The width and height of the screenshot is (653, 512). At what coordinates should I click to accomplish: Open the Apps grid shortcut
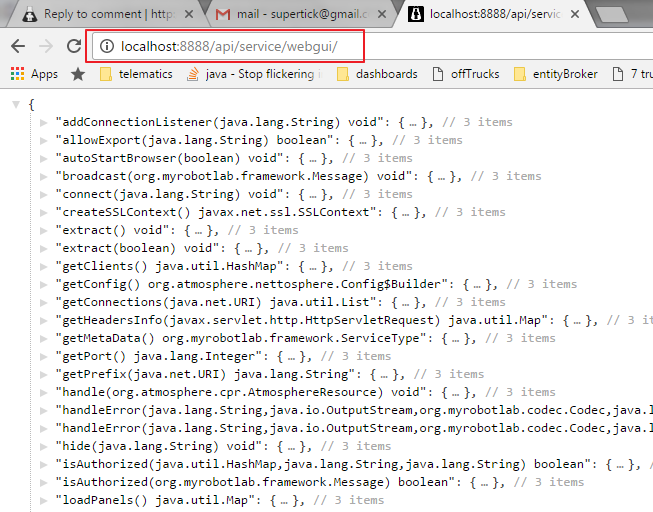(34, 74)
